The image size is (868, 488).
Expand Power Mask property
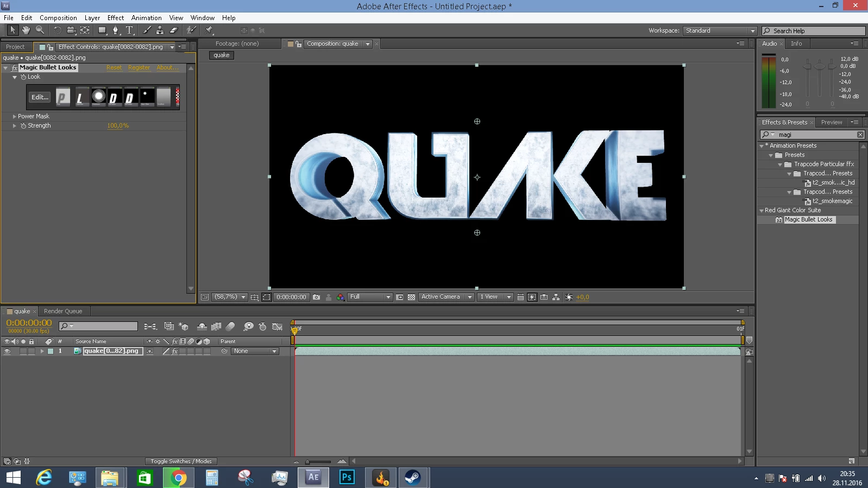pos(14,116)
